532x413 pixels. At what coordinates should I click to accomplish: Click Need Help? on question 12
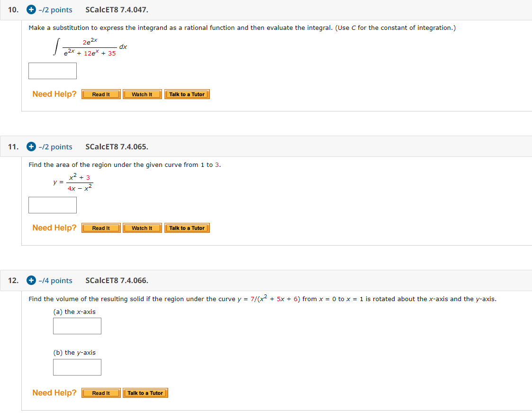click(x=54, y=393)
